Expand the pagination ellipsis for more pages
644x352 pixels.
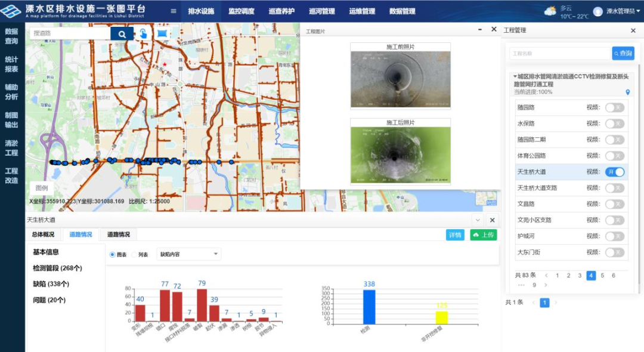[522, 285]
